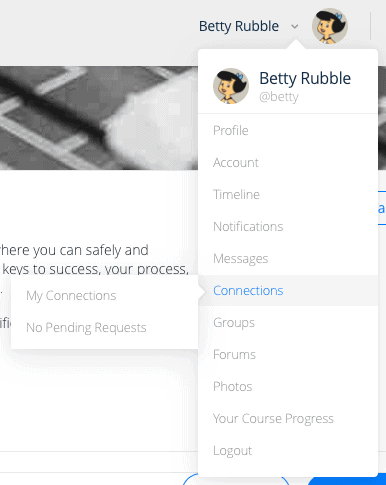Open the Profile menu item
Image resolution: width=386 pixels, height=485 pixels.
[x=288, y=131]
